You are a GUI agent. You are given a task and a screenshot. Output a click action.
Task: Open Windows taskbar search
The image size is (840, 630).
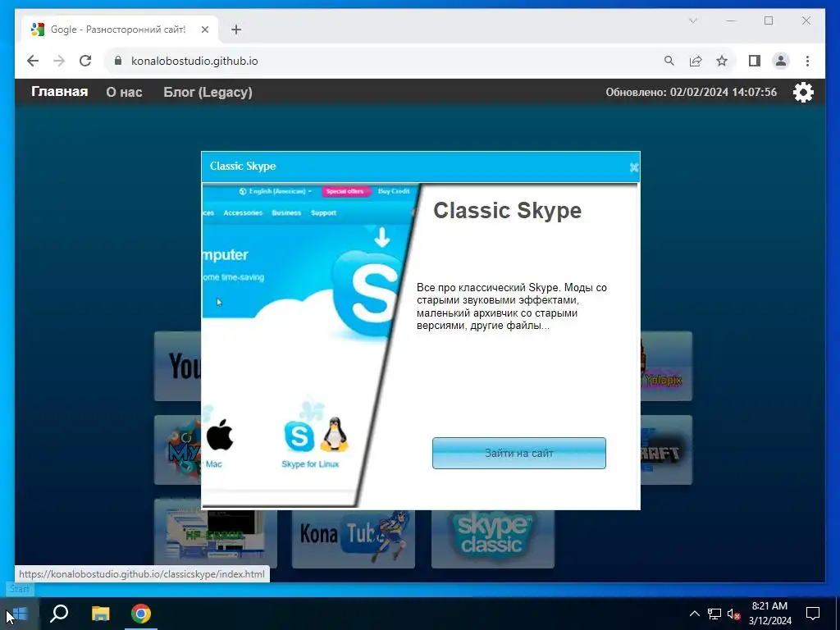(59, 614)
